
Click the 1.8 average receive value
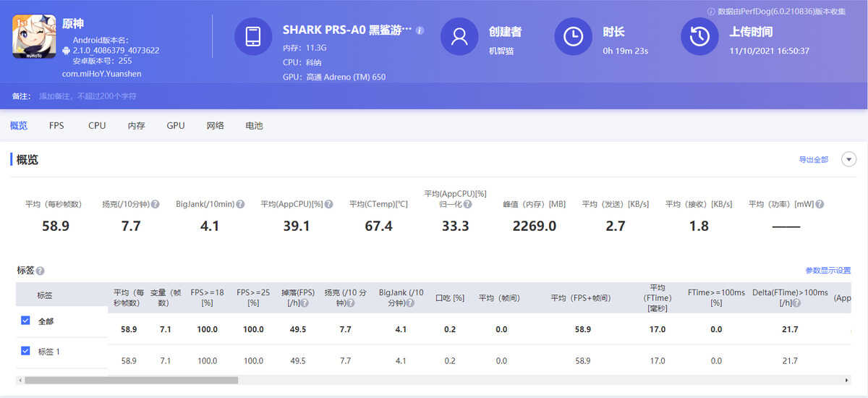pos(699,226)
